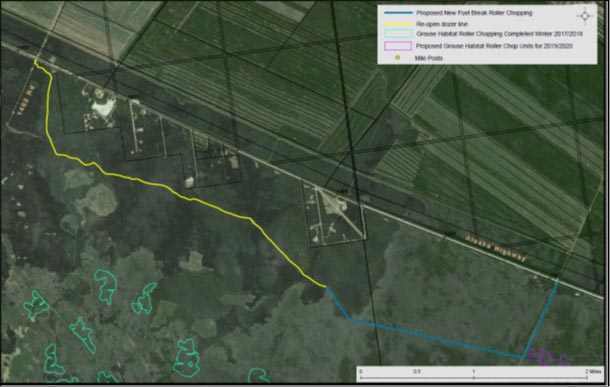Click the cyan rectangle legend symbol
Screen dimensions: 610x387
[x=398, y=34]
